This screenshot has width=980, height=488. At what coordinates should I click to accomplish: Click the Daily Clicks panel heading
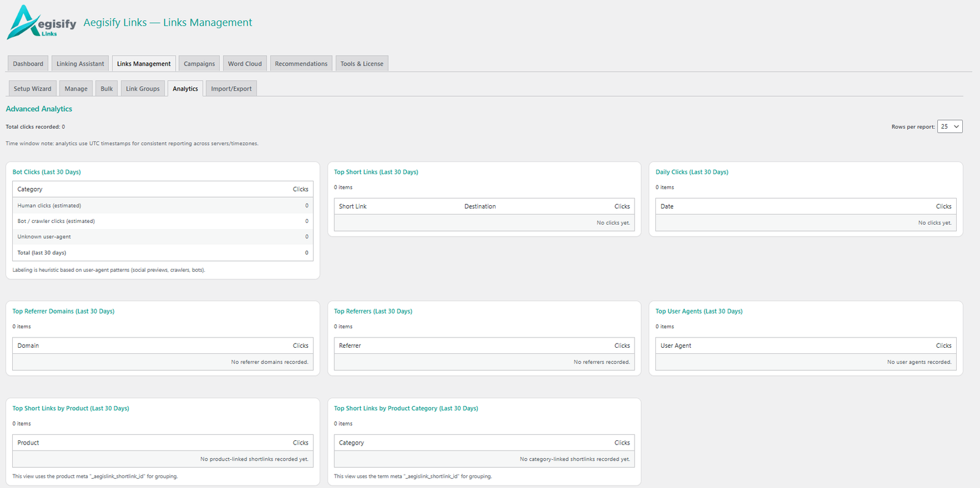click(692, 172)
